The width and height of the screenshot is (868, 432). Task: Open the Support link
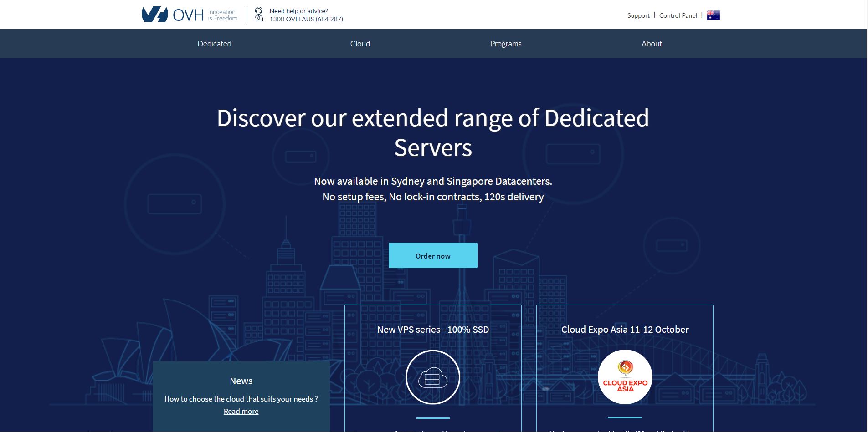coord(638,15)
